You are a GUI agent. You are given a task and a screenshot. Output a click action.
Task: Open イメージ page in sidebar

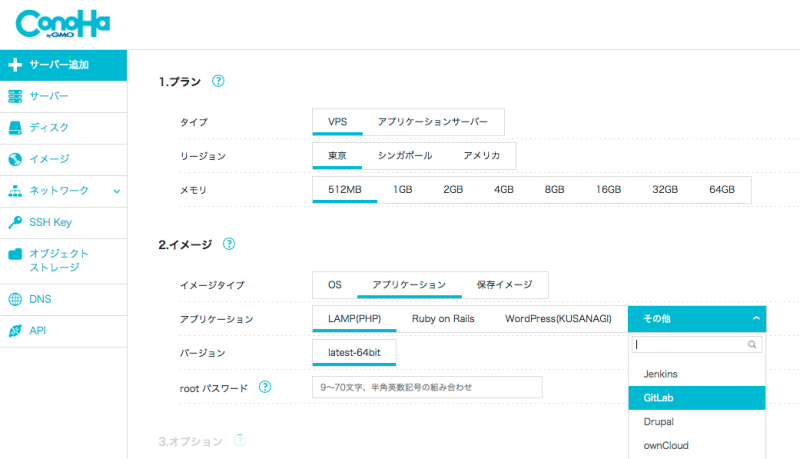(x=63, y=160)
